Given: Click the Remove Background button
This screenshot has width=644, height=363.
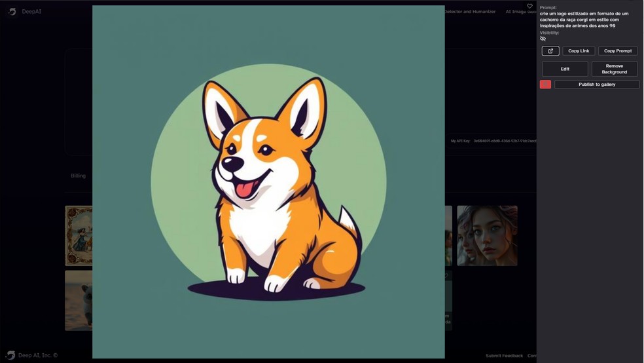Looking at the screenshot, I should coord(615,69).
